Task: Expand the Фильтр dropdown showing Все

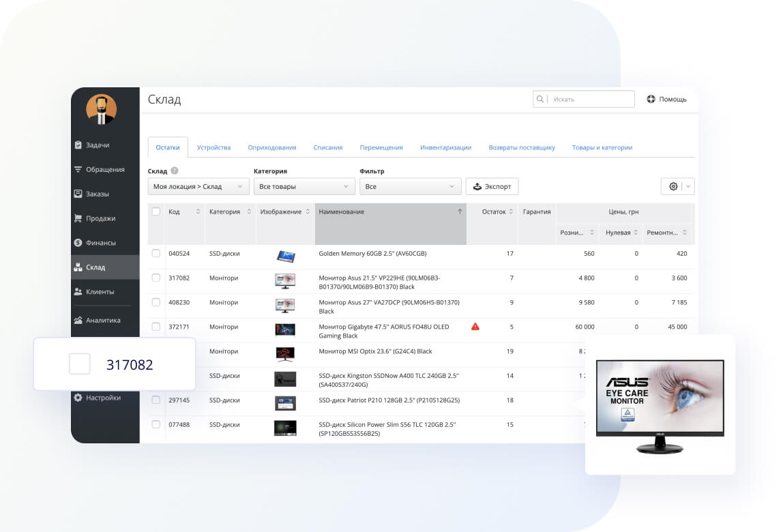Action: [410, 187]
